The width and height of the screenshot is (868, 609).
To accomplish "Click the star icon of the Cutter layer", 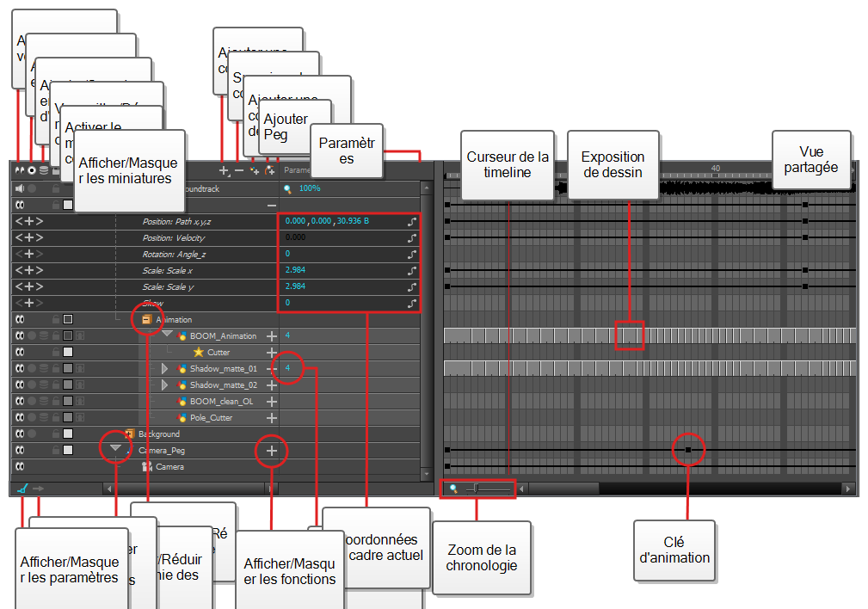I will (x=199, y=352).
